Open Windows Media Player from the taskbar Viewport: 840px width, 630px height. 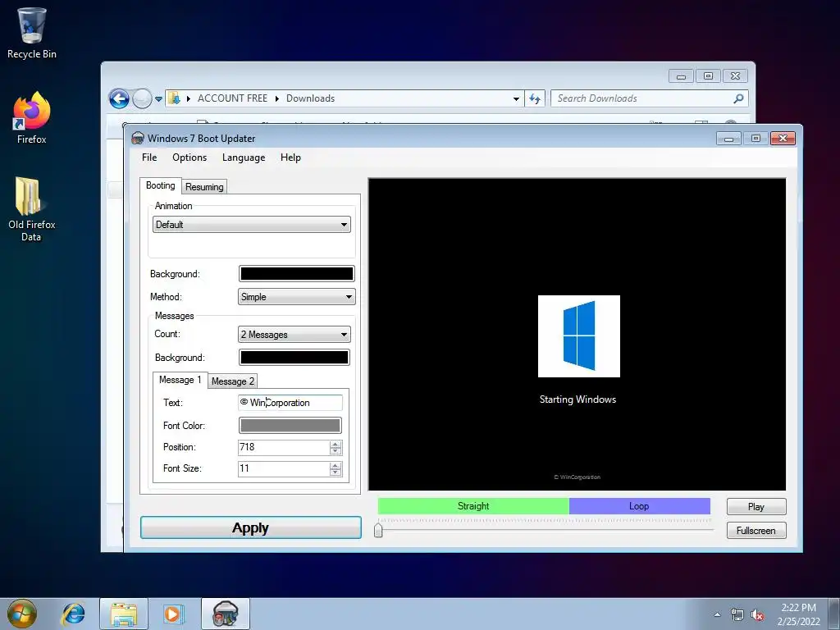[x=173, y=614]
